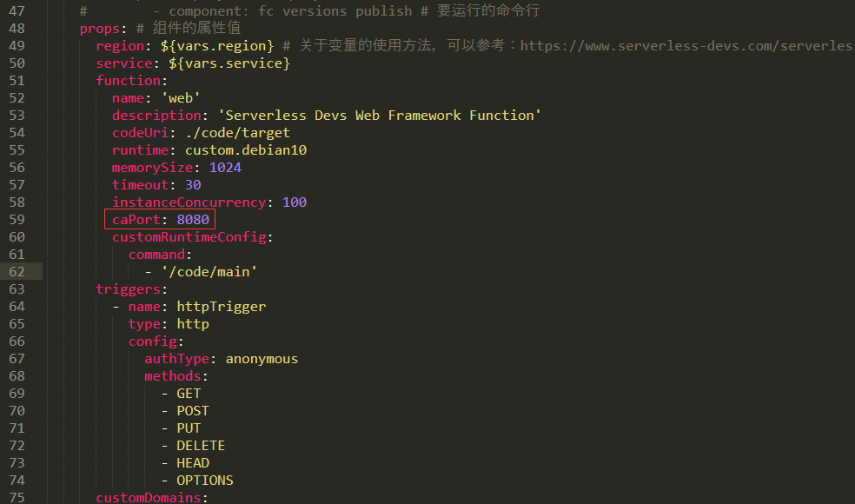Screen dimensions: 855x504
Task: Place cursor on caPort value 8080
Action: tap(193, 219)
